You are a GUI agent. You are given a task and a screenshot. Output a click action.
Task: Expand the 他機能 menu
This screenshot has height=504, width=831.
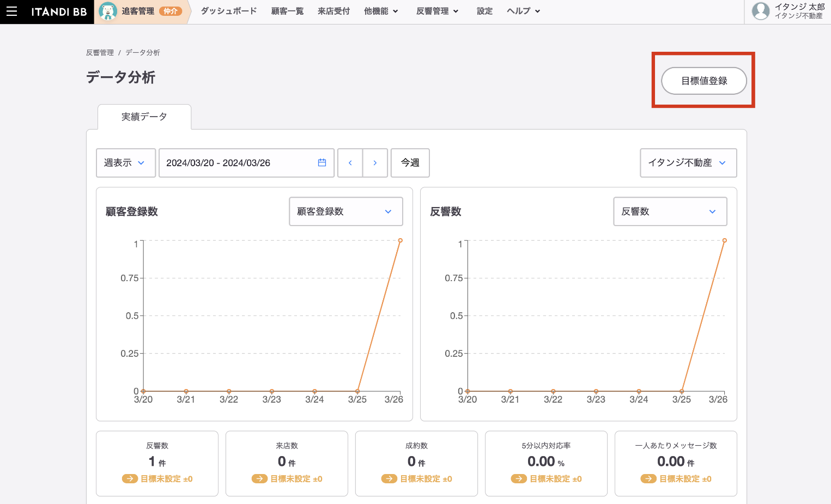[381, 11]
